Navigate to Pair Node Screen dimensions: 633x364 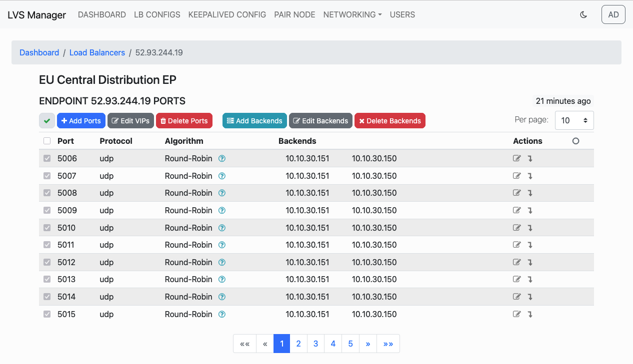click(x=294, y=15)
